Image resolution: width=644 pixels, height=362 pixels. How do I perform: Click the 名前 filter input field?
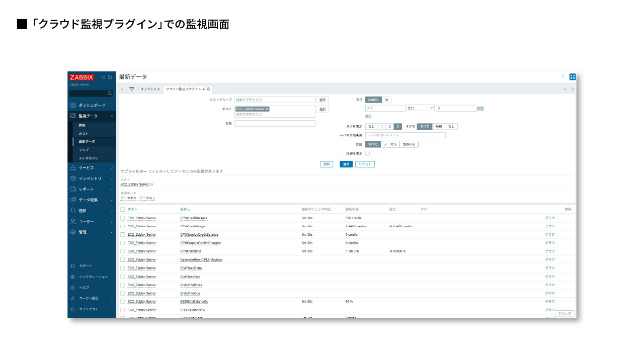click(275, 124)
